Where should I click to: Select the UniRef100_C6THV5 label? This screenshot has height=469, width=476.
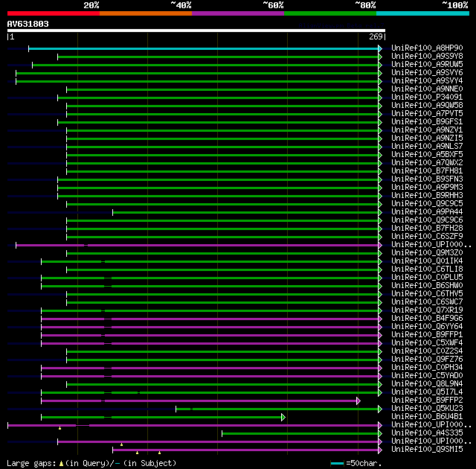pos(427,294)
